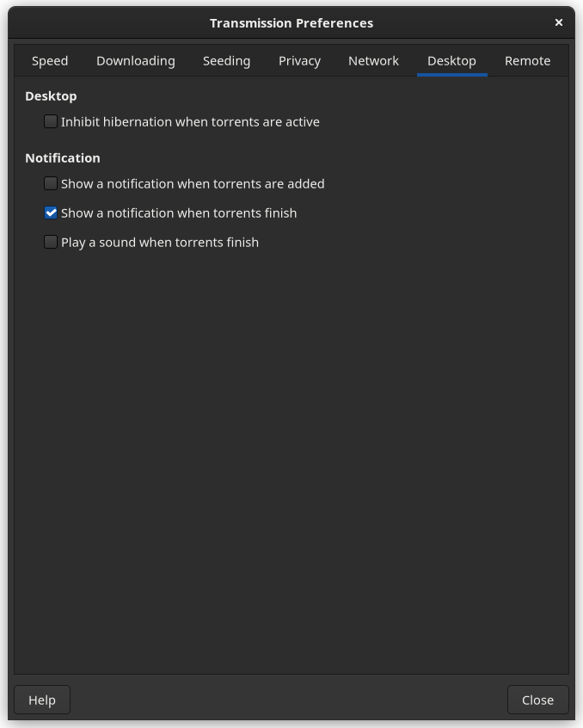Enable play a sound when torrents finish
The width and height of the screenshot is (583, 728).
pyautogui.click(x=50, y=242)
